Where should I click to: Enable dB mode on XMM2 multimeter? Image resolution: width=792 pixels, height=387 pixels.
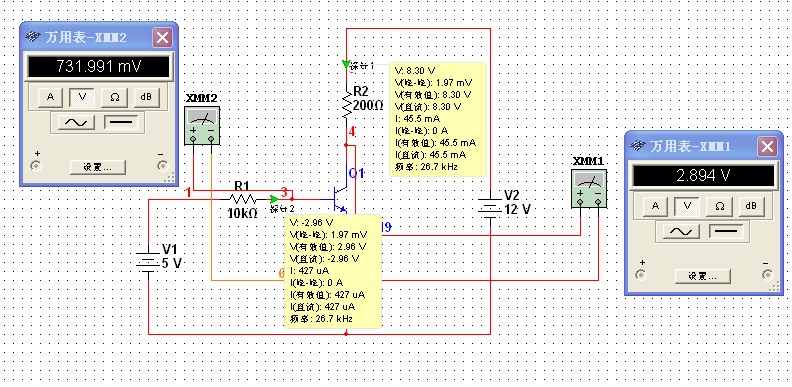(146, 96)
